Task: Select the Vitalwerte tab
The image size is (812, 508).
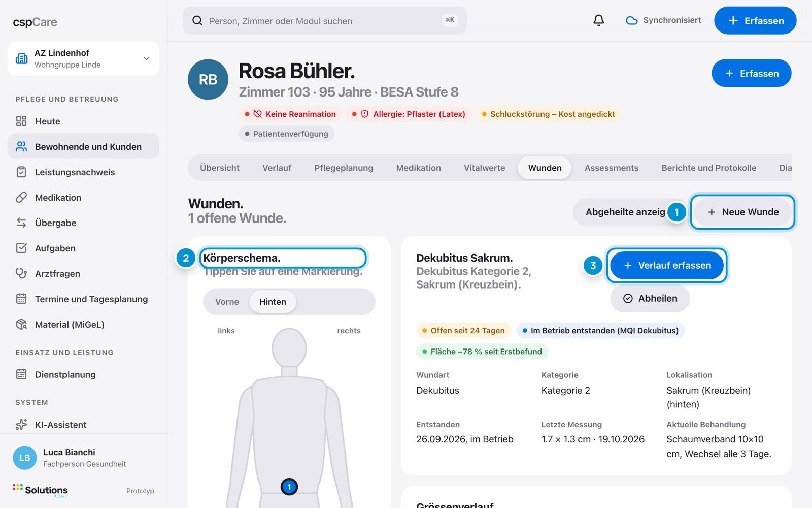Action: click(484, 168)
